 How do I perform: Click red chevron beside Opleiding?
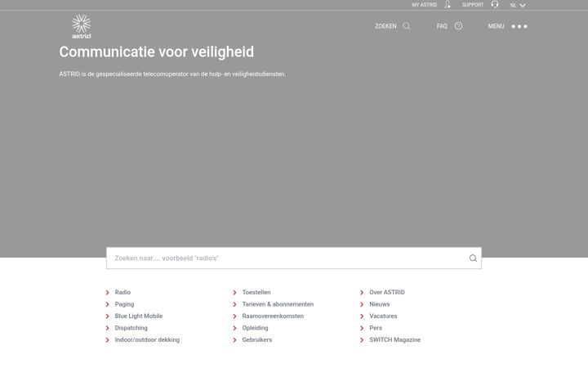(234, 328)
